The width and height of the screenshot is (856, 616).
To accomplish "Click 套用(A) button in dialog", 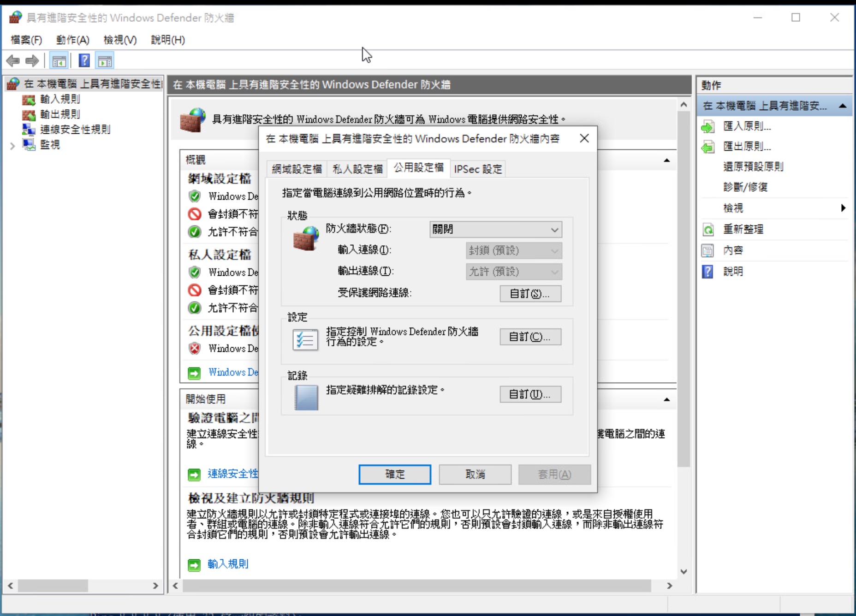I will pos(554,474).
